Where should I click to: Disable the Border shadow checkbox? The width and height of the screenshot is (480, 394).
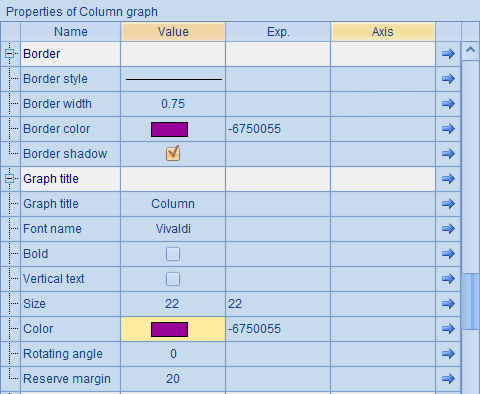(173, 154)
